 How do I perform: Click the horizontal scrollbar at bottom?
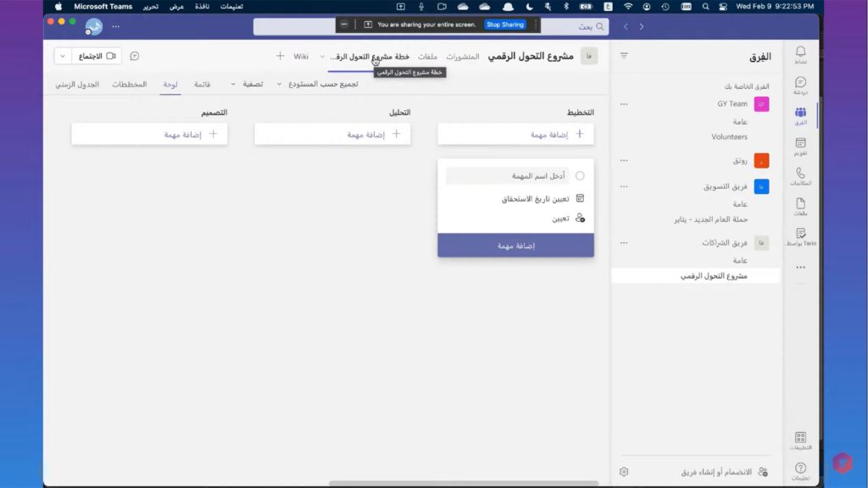click(x=464, y=484)
